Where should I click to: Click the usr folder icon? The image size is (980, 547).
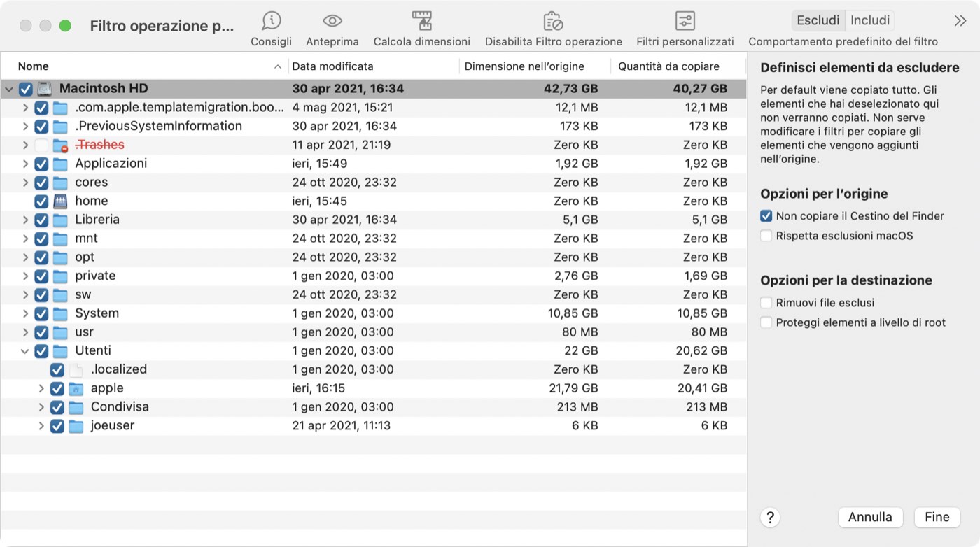click(x=60, y=332)
